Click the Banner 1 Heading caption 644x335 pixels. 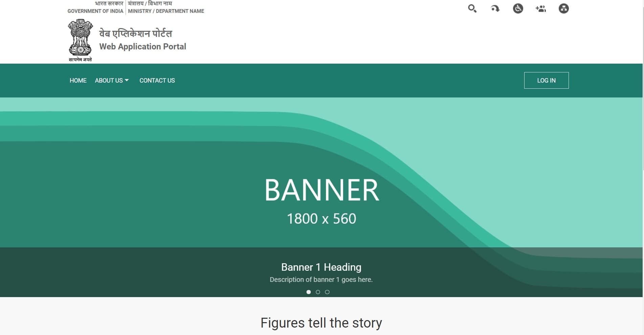point(321,267)
